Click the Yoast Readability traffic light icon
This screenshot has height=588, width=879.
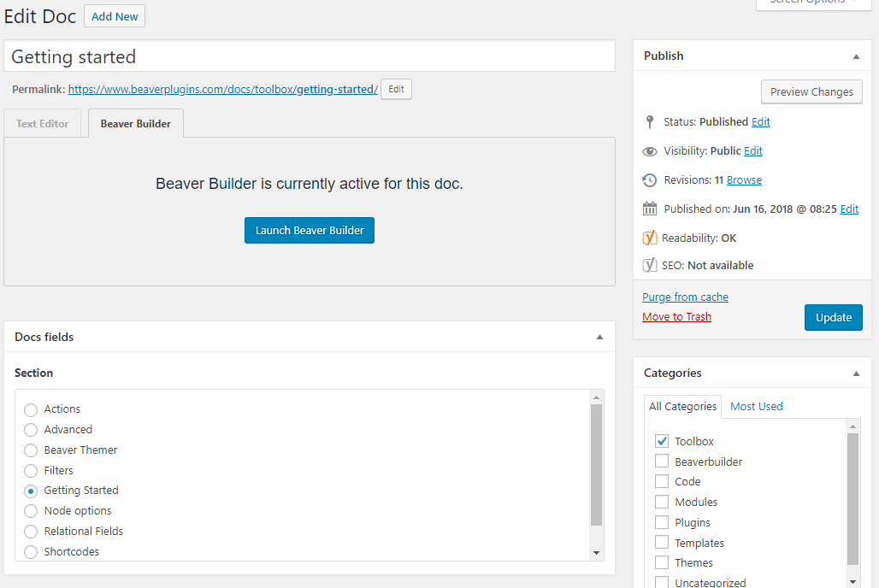coord(651,238)
